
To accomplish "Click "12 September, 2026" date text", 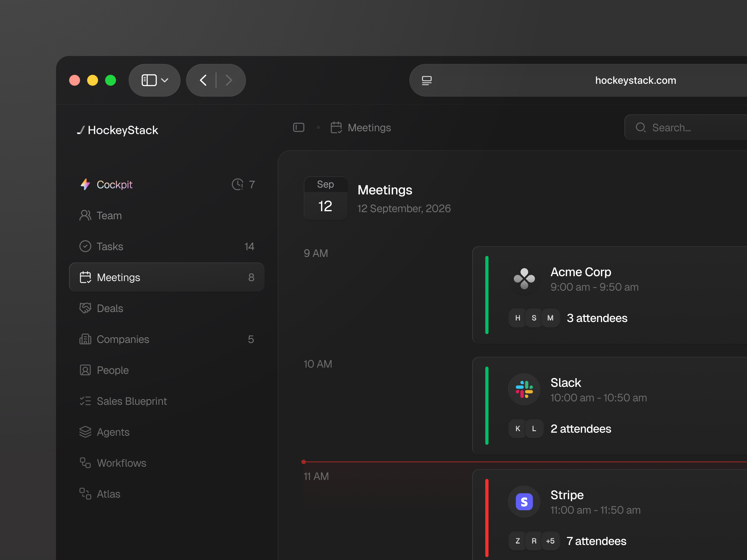I will [404, 209].
